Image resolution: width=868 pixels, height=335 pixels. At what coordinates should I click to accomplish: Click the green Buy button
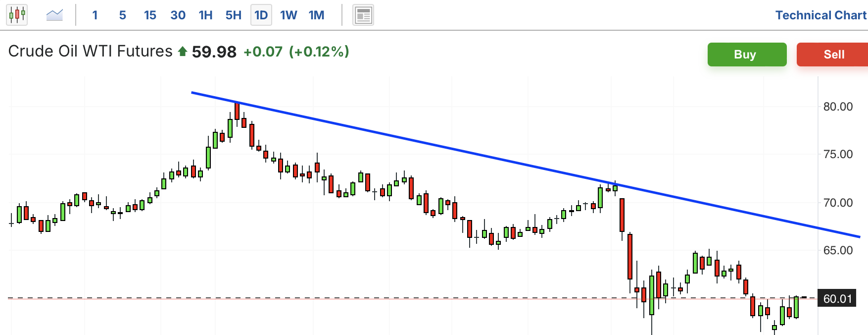tap(747, 55)
